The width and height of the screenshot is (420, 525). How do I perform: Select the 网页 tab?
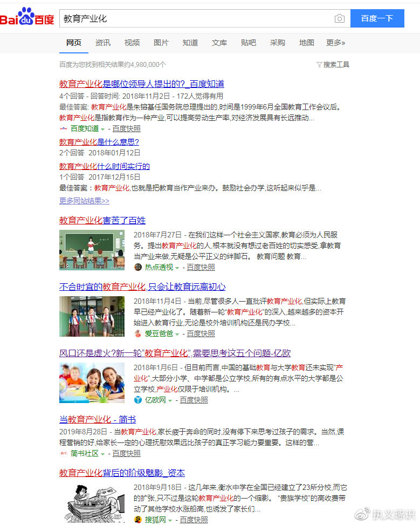74,43
